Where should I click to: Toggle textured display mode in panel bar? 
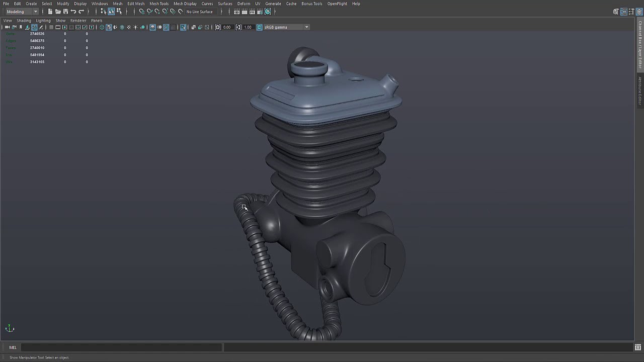tap(121, 27)
